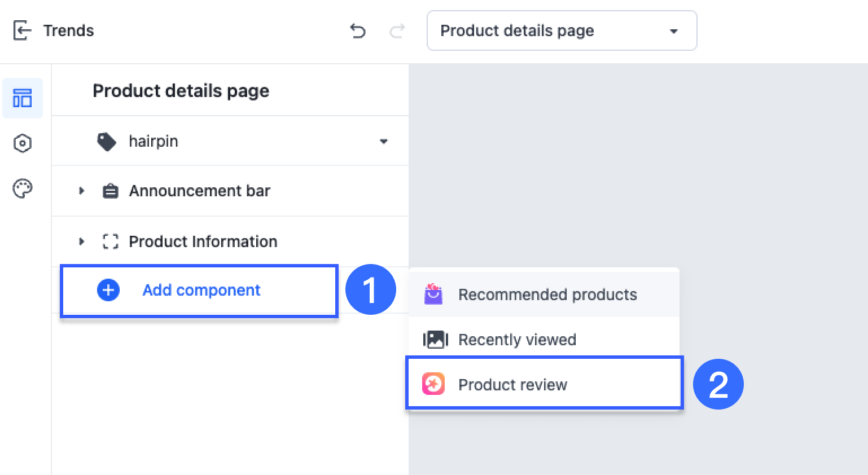
Task: Choose Product review component
Action: tap(512, 385)
